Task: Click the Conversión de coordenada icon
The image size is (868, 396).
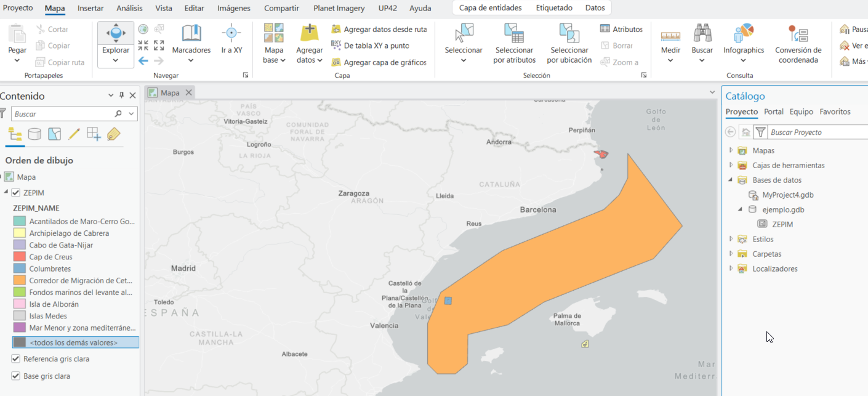Action: tap(798, 34)
